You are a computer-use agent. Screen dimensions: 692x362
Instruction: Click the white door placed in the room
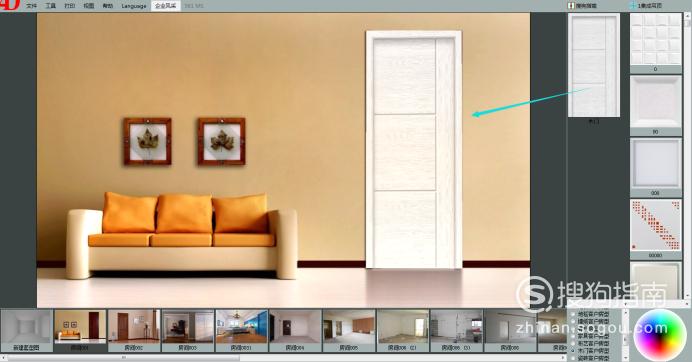[x=414, y=149]
